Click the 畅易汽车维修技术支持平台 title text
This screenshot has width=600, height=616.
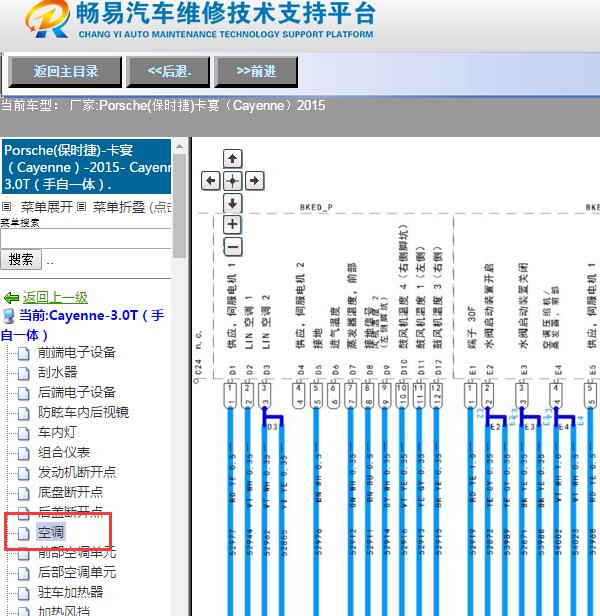tap(226, 13)
